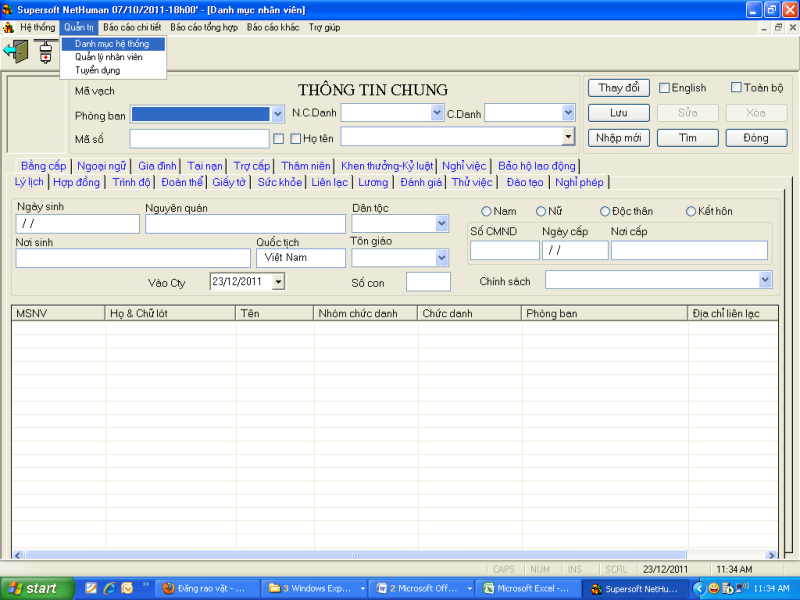Open the Windows Start button
Screen dimensions: 800x600
(x=37, y=588)
